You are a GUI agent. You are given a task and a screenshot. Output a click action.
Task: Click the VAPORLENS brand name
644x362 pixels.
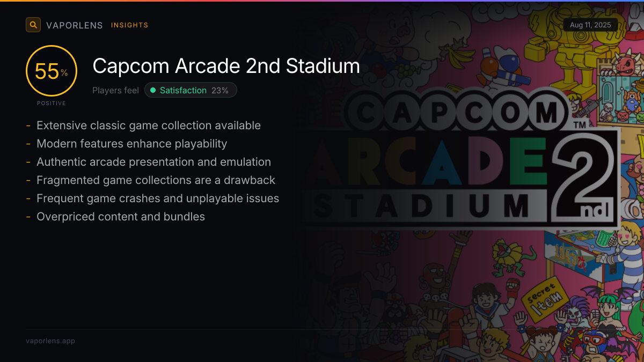click(75, 25)
